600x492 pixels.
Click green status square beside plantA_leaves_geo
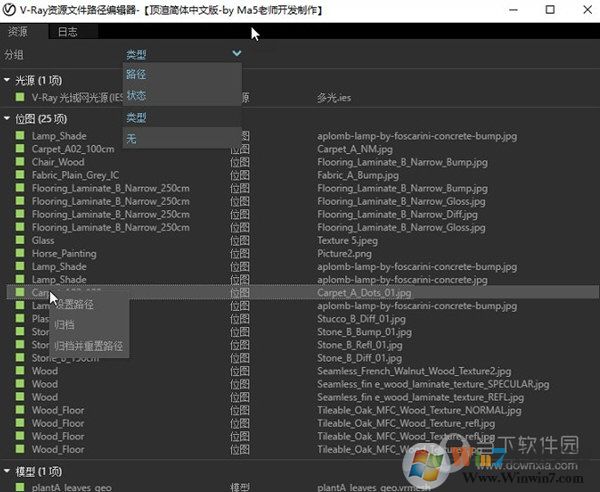pyautogui.click(x=20, y=487)
